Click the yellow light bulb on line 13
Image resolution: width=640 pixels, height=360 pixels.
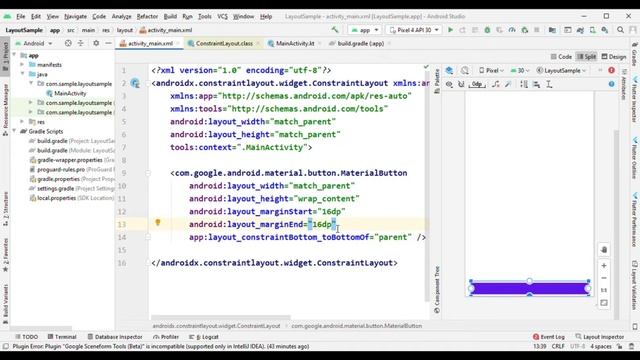coord(158,222)
